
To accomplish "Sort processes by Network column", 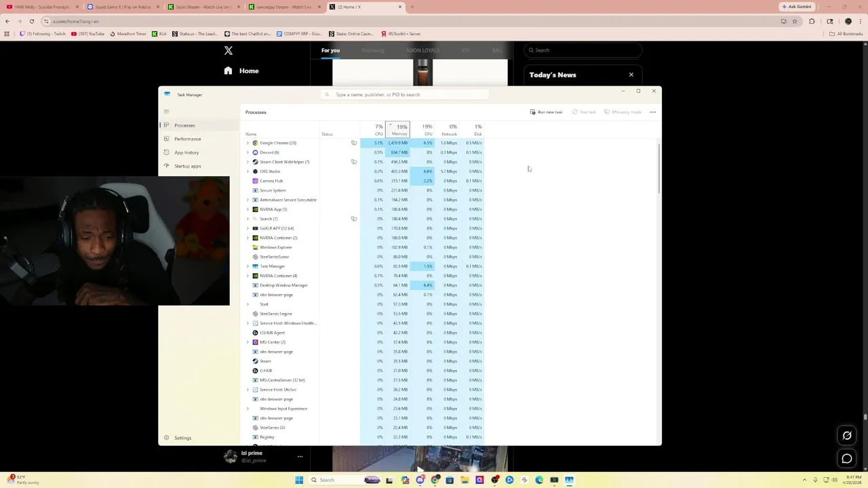I will tap(447, 129).
